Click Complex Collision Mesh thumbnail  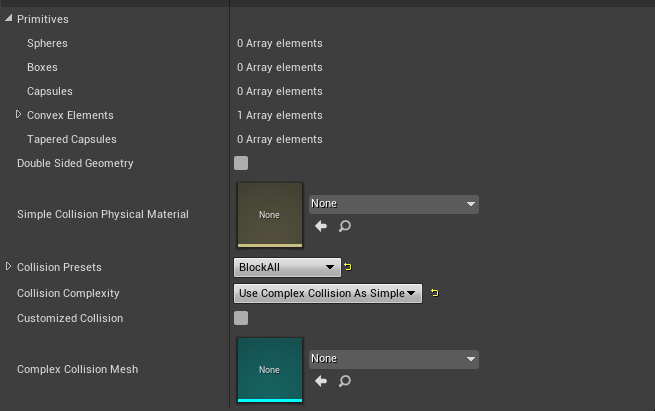(x=269, y=369)
